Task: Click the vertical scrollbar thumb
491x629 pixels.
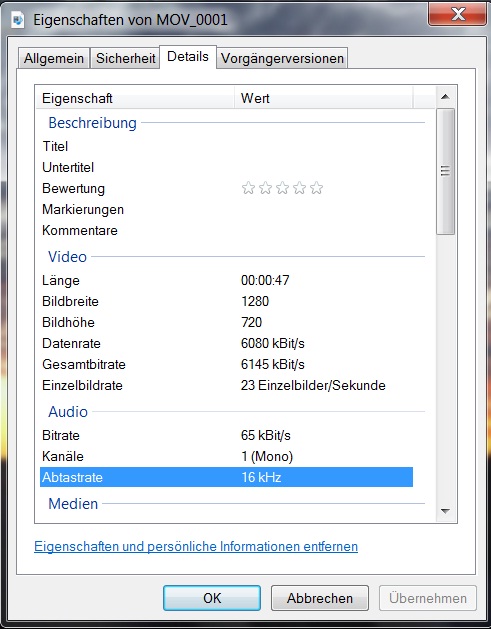Action: click(445, 171)
